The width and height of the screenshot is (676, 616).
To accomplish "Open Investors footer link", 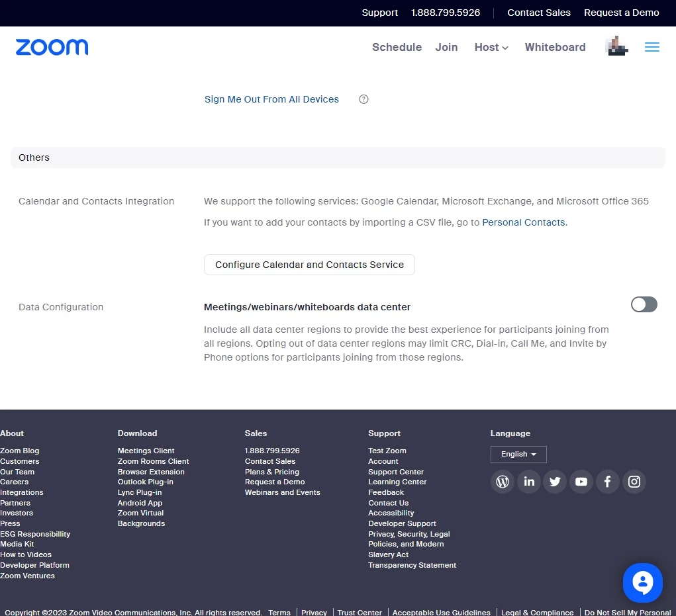I will [x=17, y=513].
